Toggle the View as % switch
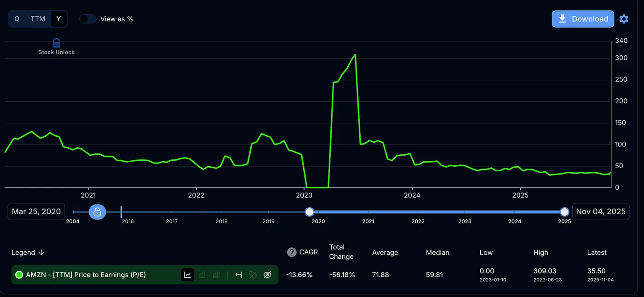 click(x=87, y=19)
